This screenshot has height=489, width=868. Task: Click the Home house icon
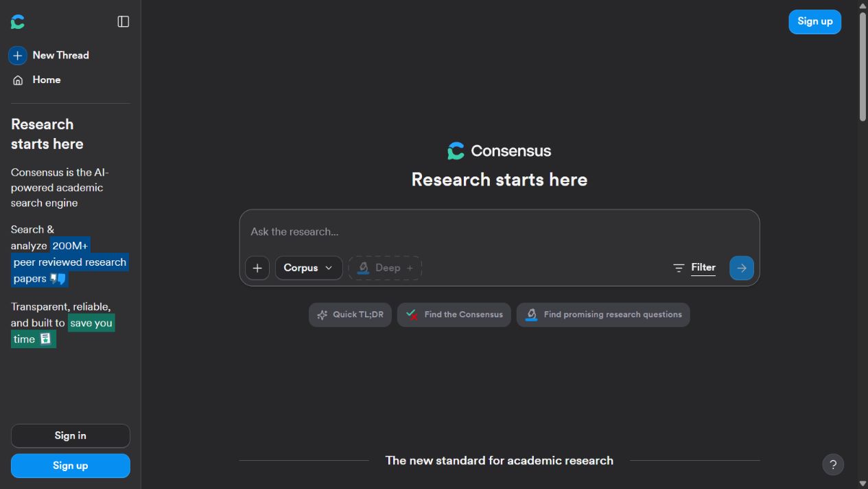(18, 80)
